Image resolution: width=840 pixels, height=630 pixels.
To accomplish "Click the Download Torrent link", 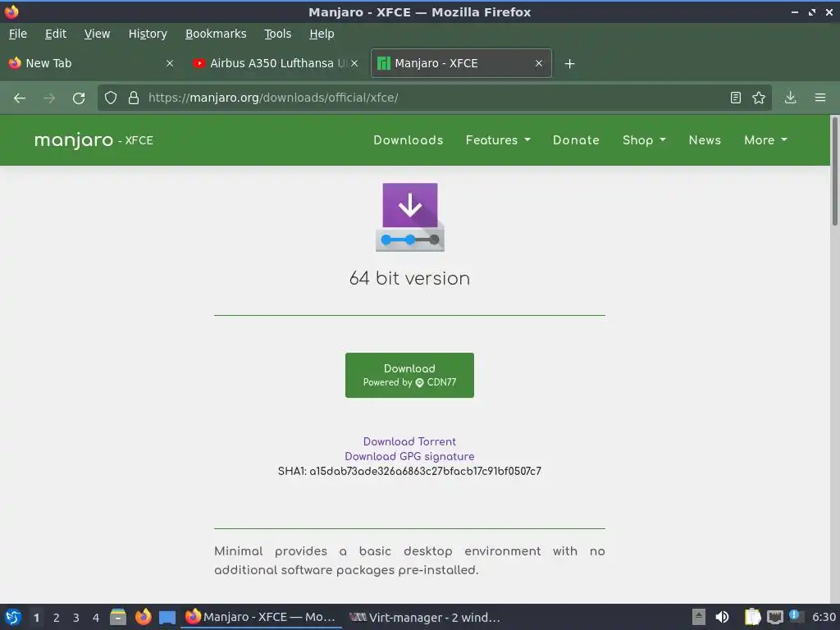I will pos(409,441).
